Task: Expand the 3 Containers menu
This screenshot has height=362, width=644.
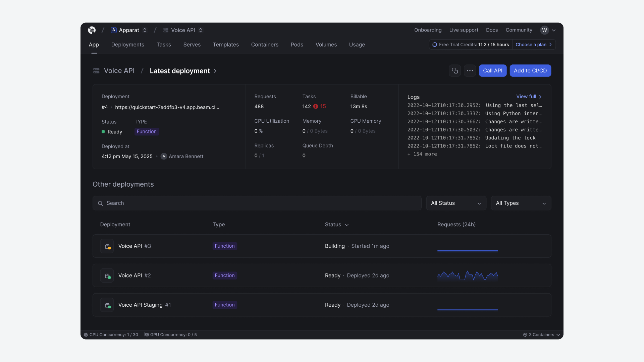Action: coord(541,335)
